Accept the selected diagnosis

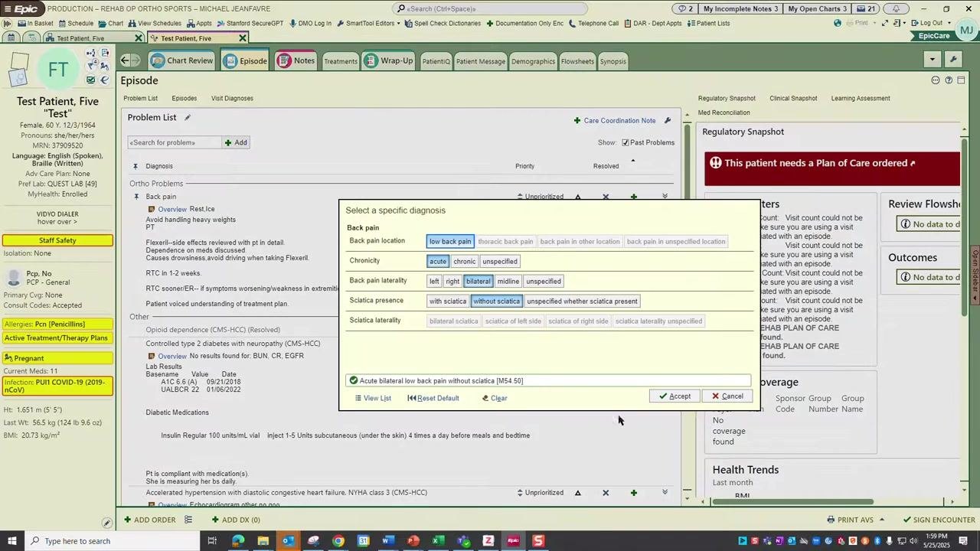tap(674, 396)
